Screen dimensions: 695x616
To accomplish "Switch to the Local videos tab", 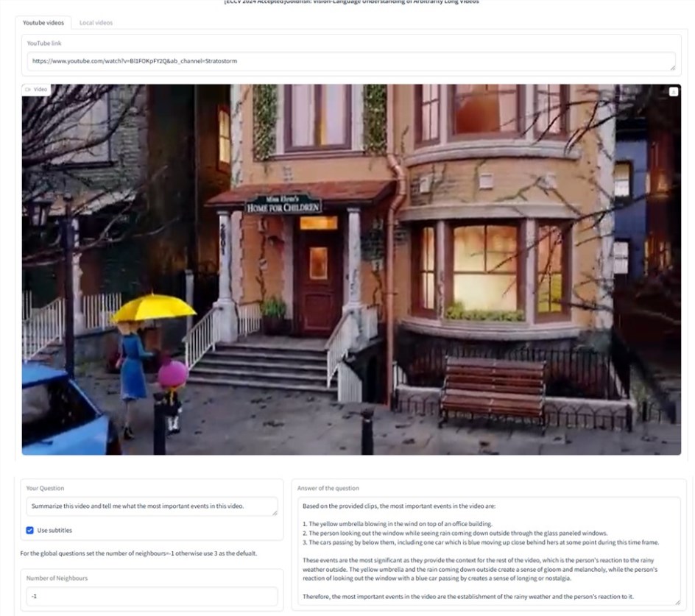I will click(x=96, y=23).
